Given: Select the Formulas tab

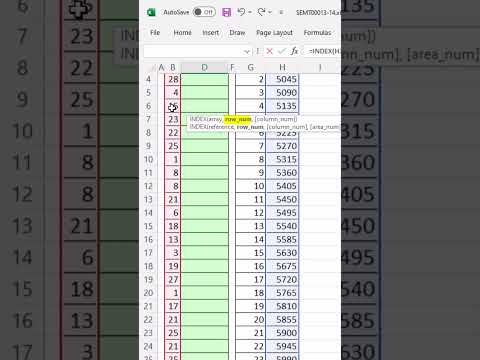Looking at the screenshot, I should 317,33.
